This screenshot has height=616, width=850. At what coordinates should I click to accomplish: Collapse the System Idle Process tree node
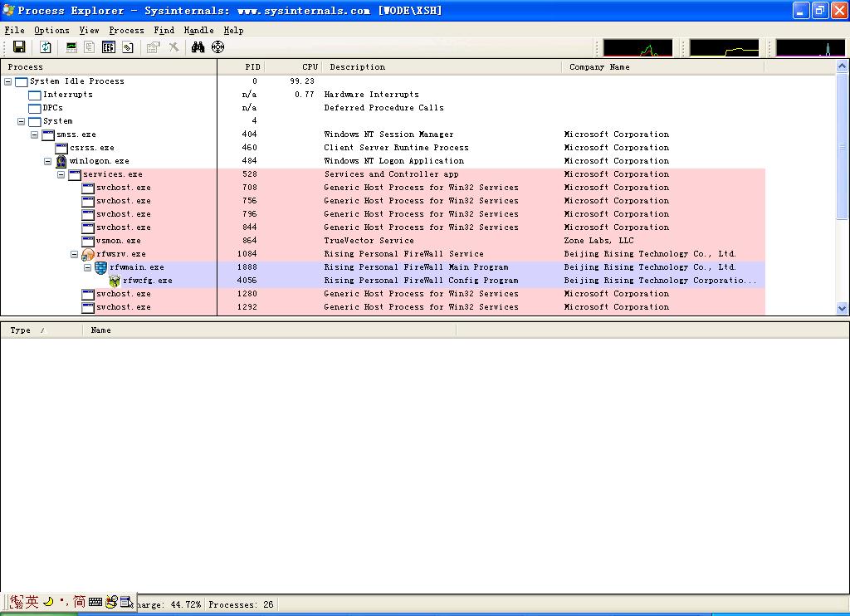point(8,81)
